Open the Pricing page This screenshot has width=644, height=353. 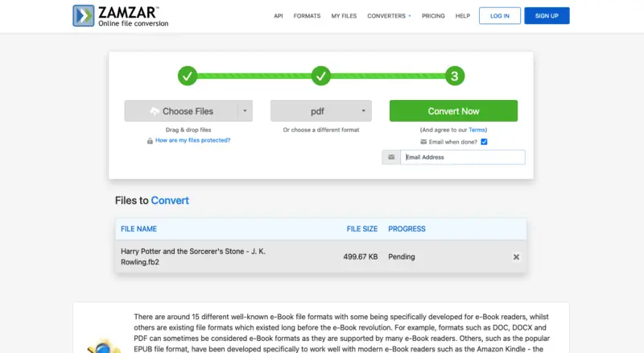click(433, 16)
